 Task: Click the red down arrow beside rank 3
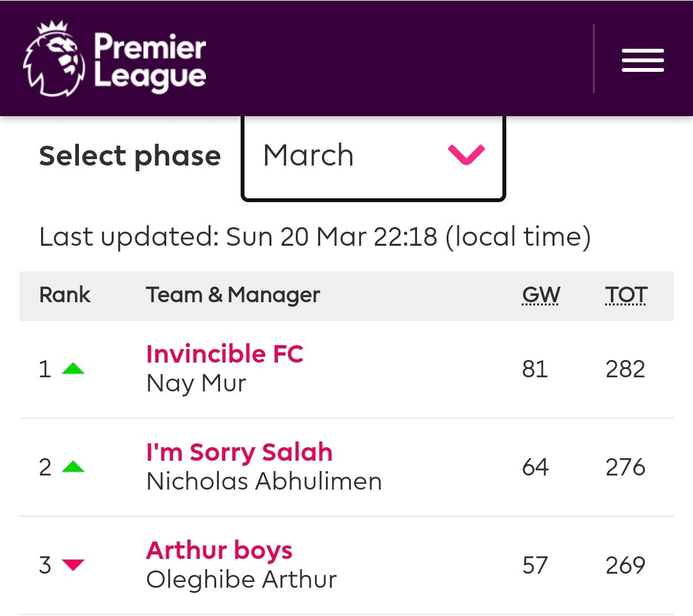(x=73, y=565)
